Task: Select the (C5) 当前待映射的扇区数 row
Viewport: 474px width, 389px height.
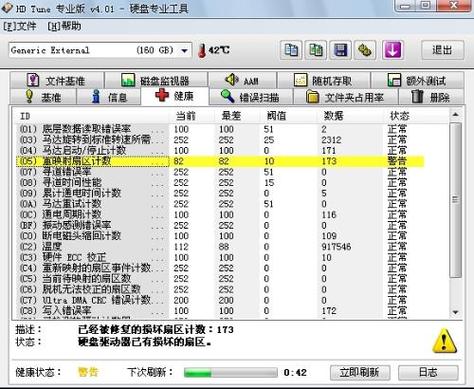Action: tap(220, 279)
